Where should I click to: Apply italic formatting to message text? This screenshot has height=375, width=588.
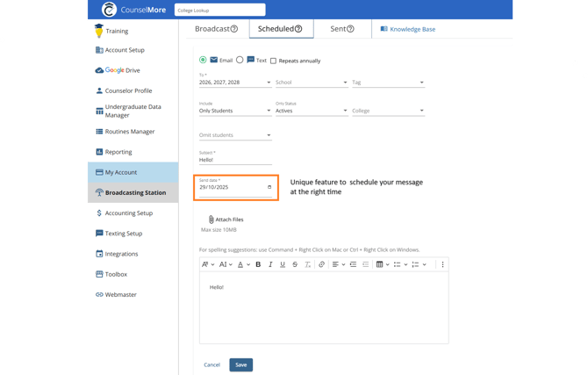(270, 264)
